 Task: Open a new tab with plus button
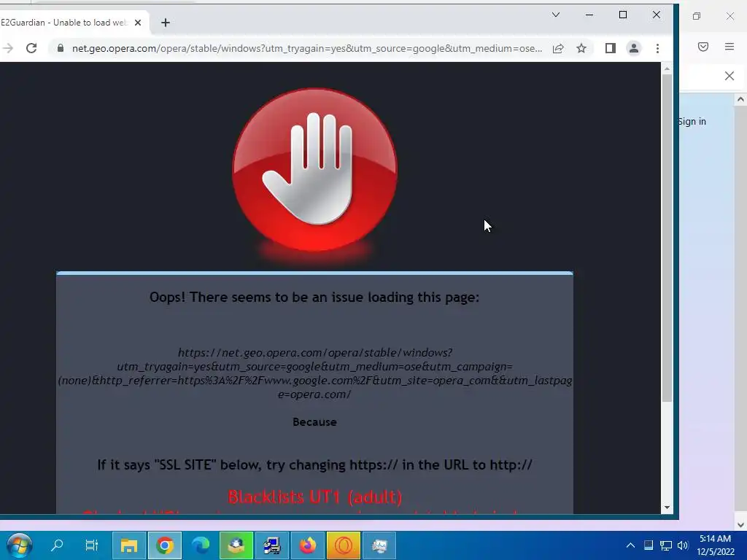click(166, 23)
